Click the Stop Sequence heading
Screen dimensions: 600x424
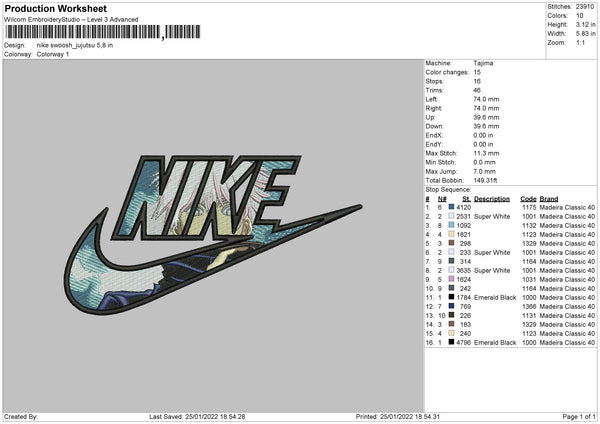[x=448, y=189]
